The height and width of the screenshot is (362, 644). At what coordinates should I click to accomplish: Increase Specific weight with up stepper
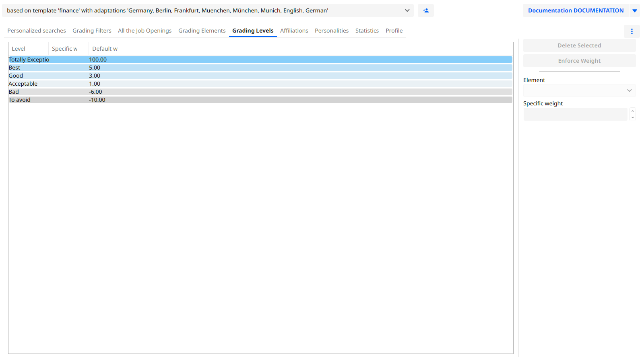point(633,111)
